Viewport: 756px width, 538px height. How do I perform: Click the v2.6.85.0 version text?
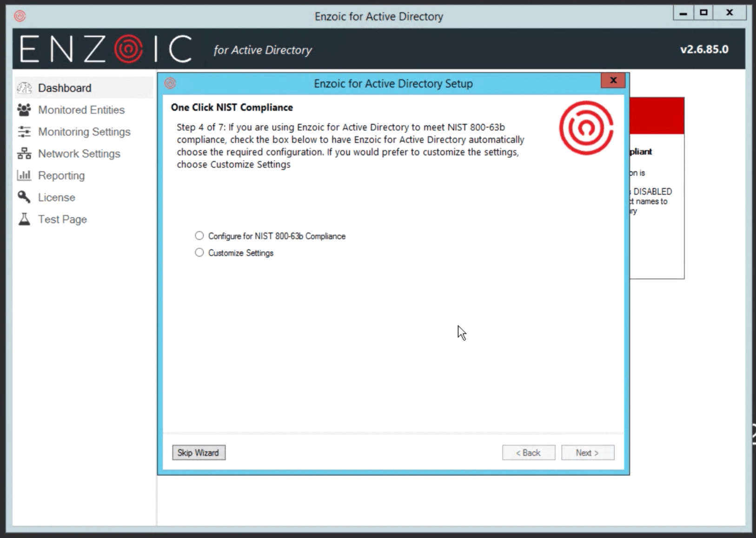point(704,49)
